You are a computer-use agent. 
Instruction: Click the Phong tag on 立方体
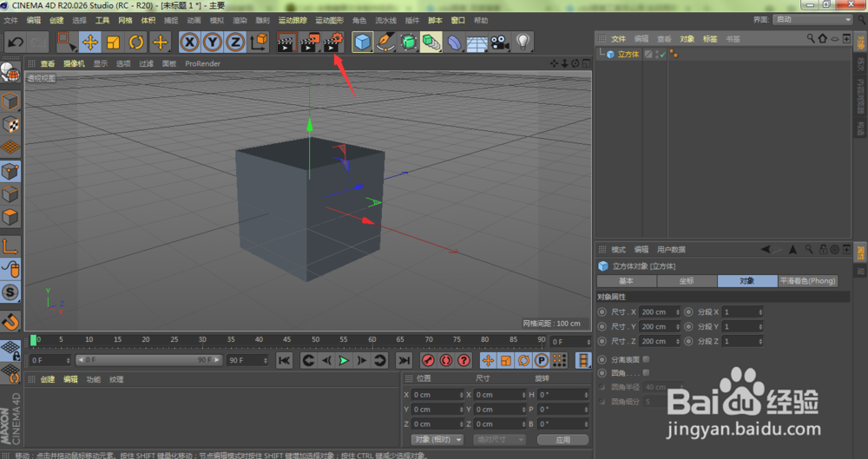pyautogui.click(x=674, y=55)
